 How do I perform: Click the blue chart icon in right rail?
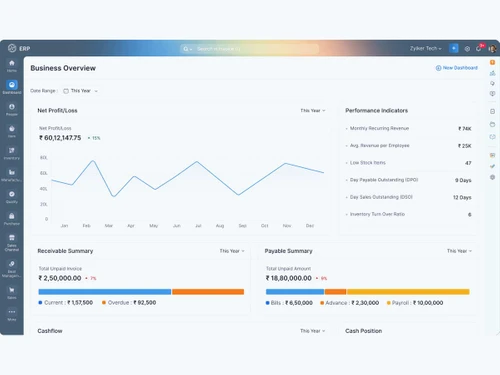[492, 73]
